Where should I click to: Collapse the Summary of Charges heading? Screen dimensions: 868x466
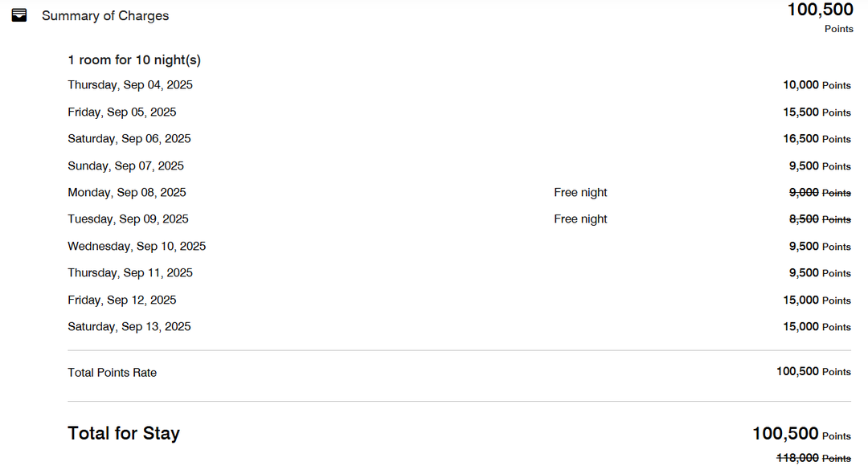[105, 16]
